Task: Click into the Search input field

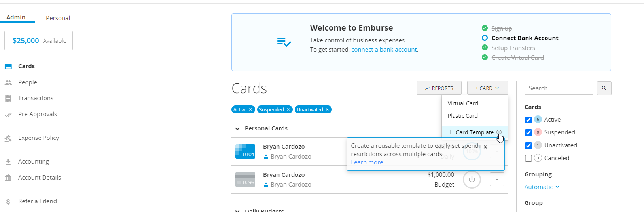Action: (559, 88)
